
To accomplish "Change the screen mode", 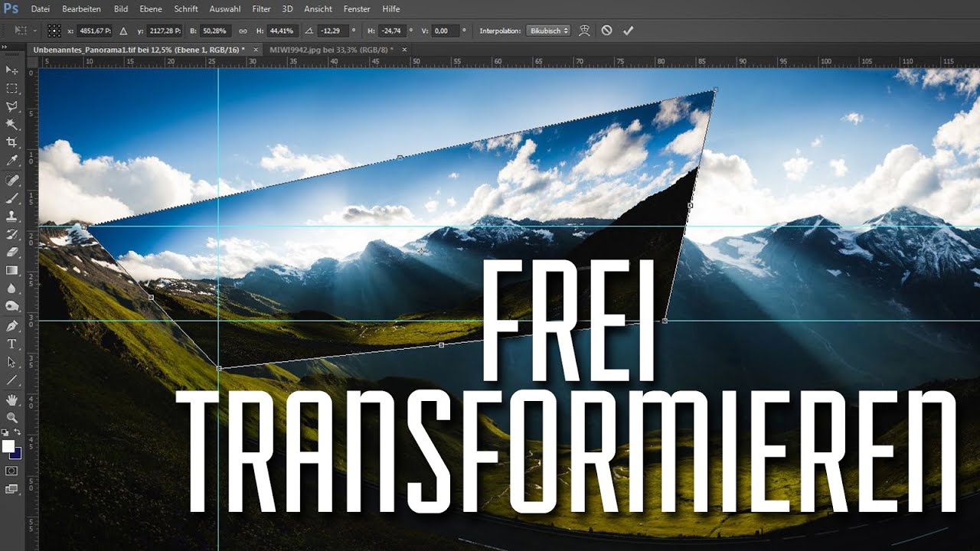I will point(11,488).
